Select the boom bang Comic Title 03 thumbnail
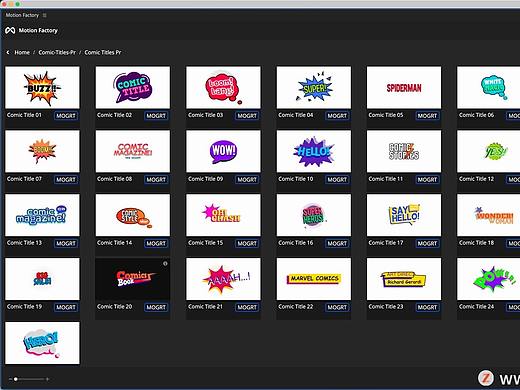Image resolution: width=520 pixels, height=390 pixels. click(223, 87)
